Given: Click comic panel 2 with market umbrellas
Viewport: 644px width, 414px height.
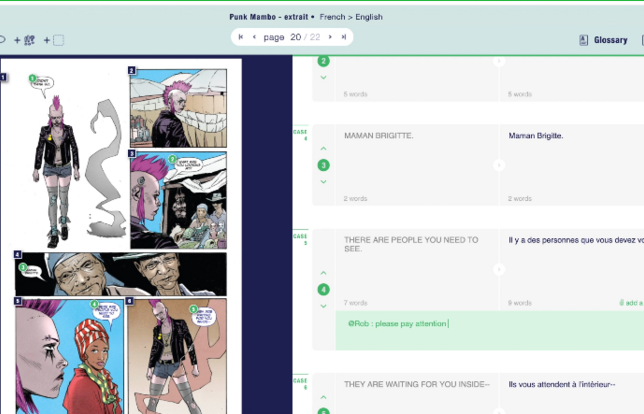Looking at the screenshot, I should (178, 108).
